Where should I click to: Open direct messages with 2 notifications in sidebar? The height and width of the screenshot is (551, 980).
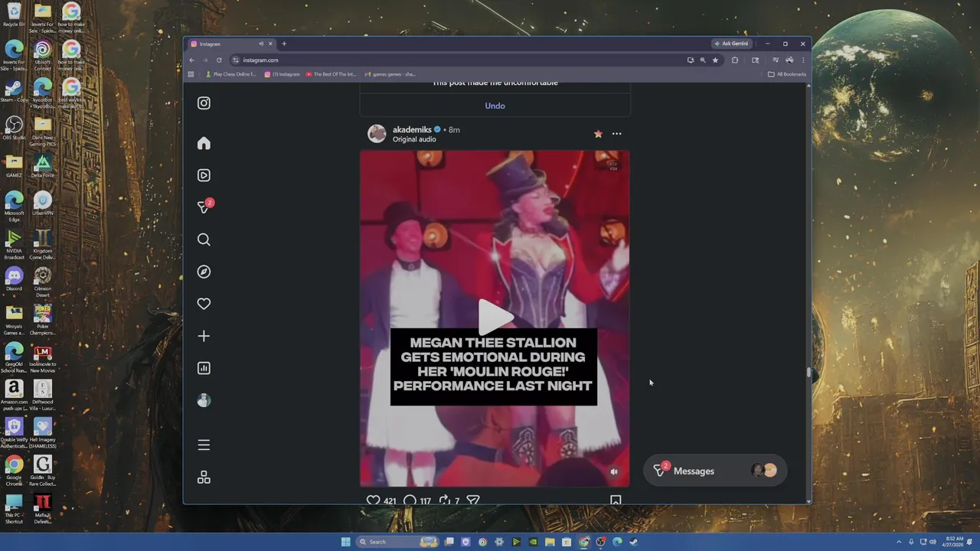[204, 207]
